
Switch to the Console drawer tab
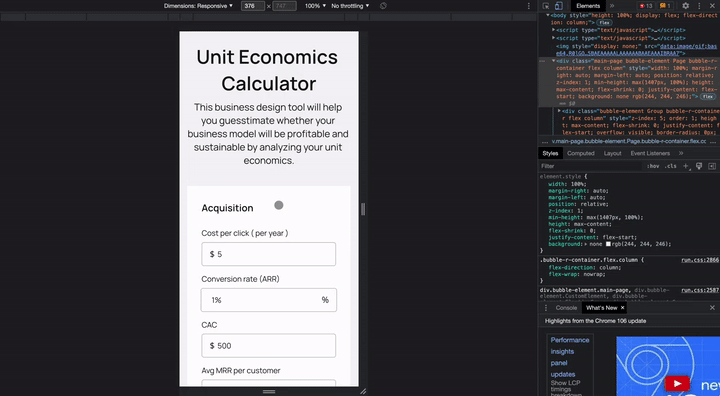tap(566, 308)
